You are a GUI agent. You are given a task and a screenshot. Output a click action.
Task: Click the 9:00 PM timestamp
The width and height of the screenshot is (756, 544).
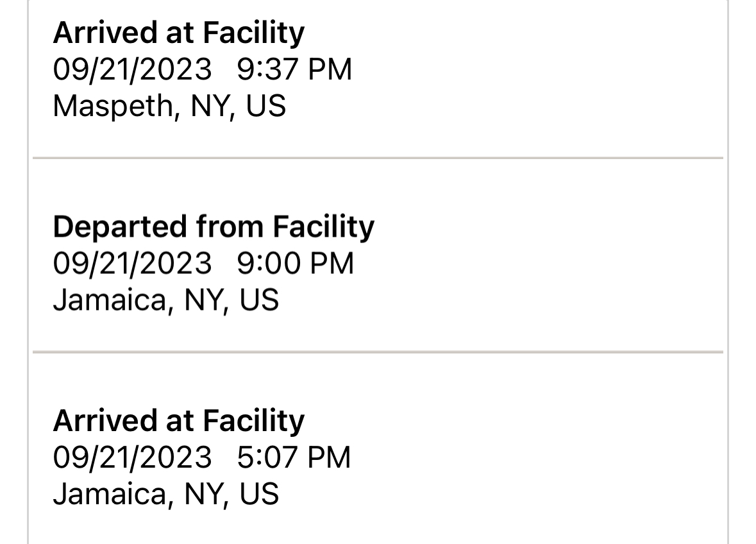(296, 263)
